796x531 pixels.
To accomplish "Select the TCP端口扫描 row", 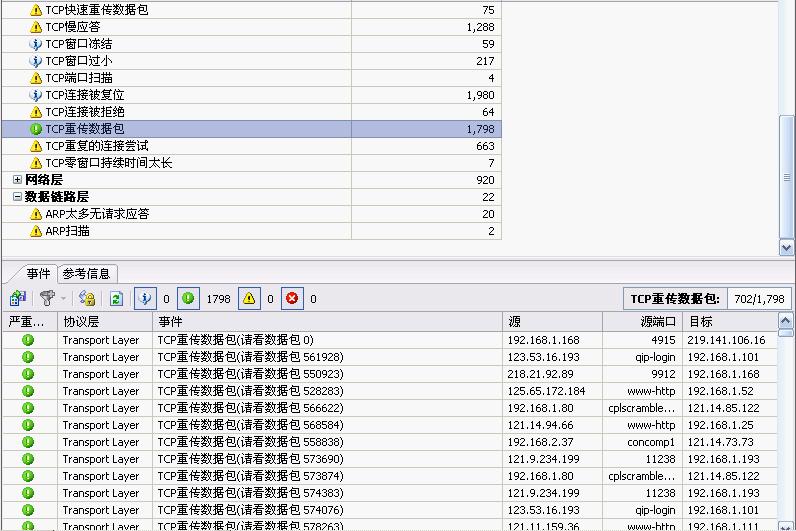I will [x=252, y=78].
